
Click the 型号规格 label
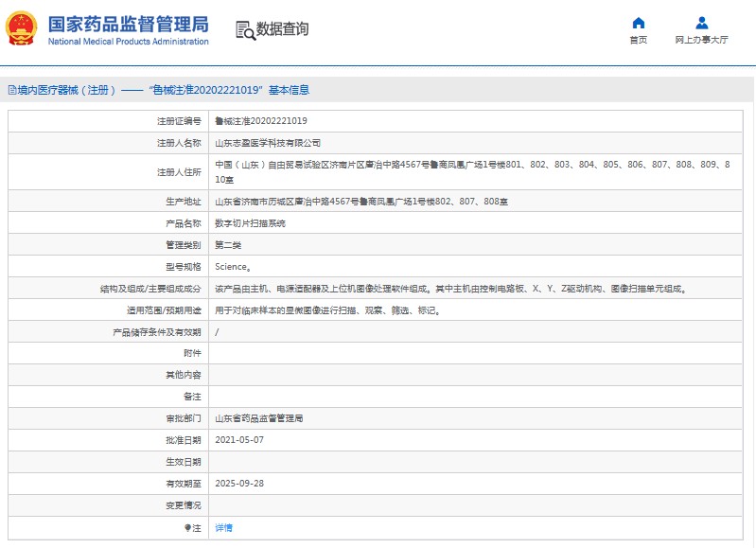pos(184,267)
